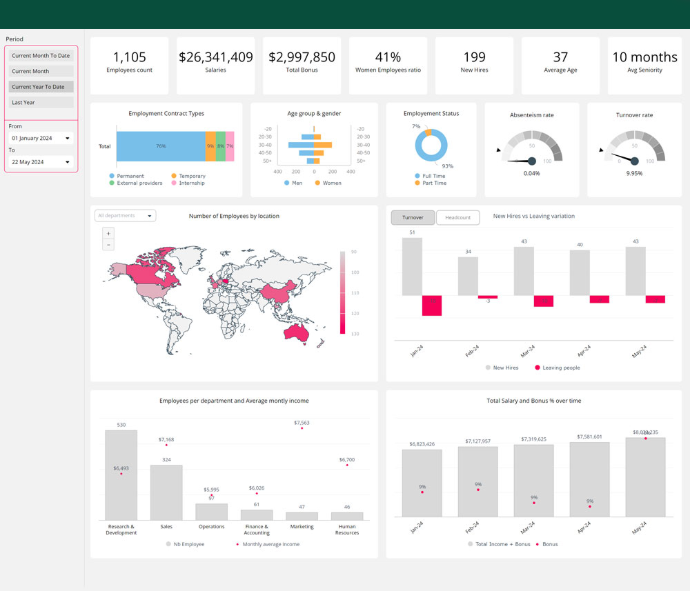Choose the Last Year period option
The width and height of the screenshot is (690, 591).
(x=41, y=102)
